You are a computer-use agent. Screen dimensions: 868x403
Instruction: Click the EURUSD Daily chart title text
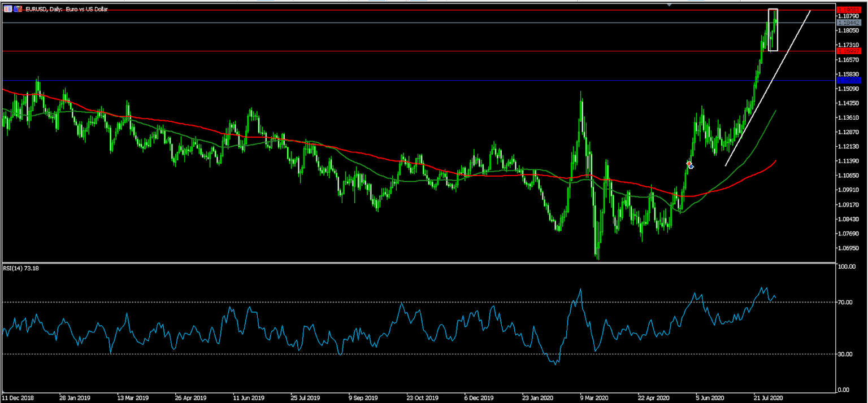68,9
